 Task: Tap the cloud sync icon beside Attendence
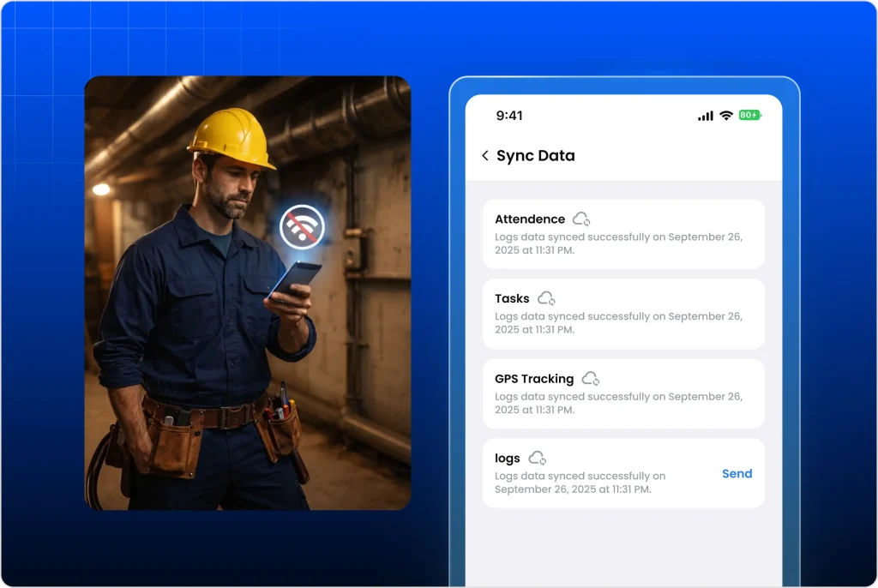pos(581,218)
